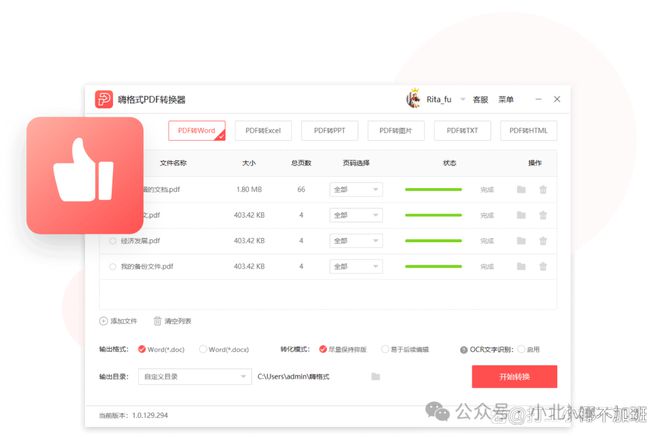Click 添加文件 add file label
The image size is (660, 438).
point(123,321)
